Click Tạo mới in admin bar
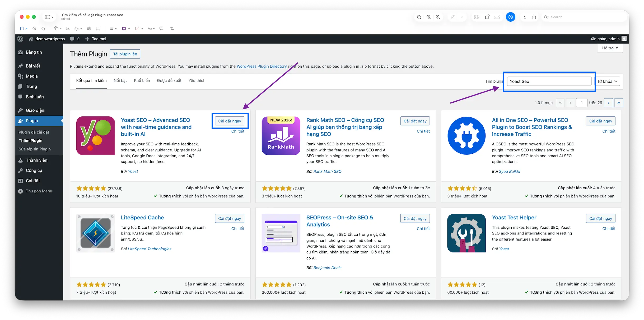The height and width of the screenshot is (320, 644). (x=96, y=39)
